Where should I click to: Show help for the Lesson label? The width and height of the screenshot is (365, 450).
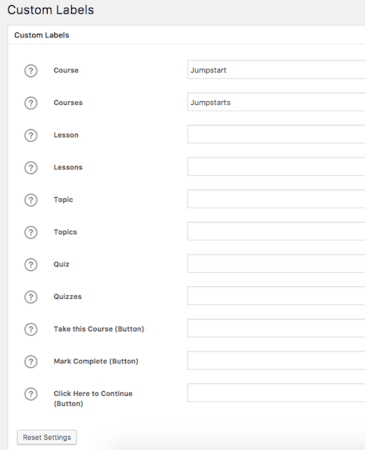click(x=31, y=135)
